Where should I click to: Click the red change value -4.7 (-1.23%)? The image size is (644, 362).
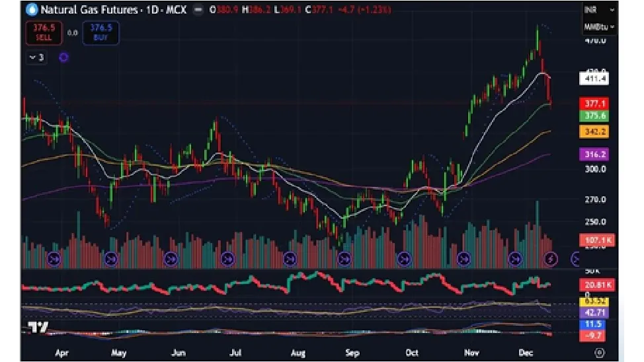tap(364, 10)
